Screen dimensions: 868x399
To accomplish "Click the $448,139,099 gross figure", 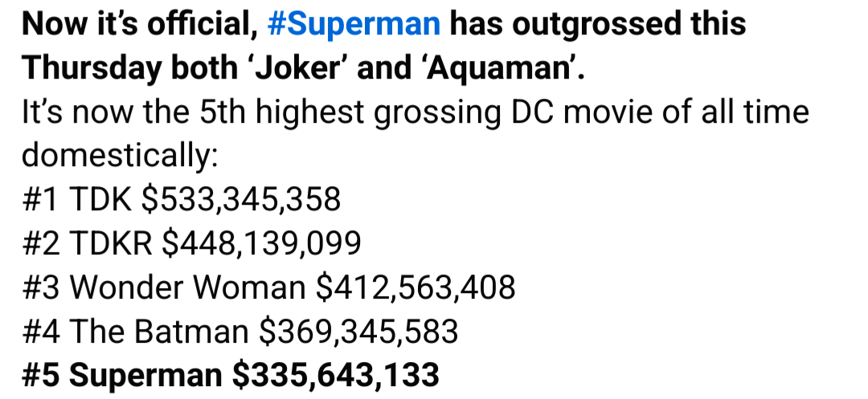I will coord(260,244).
